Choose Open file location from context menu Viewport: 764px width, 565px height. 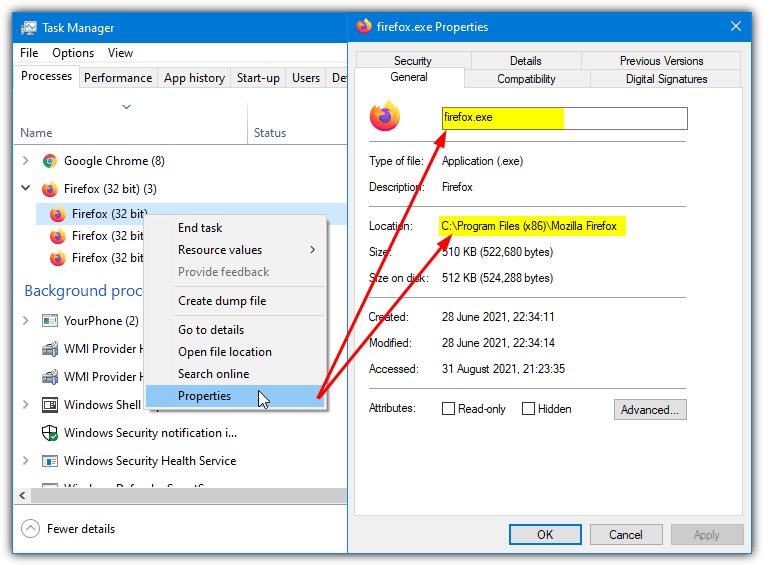coord(236,352)
